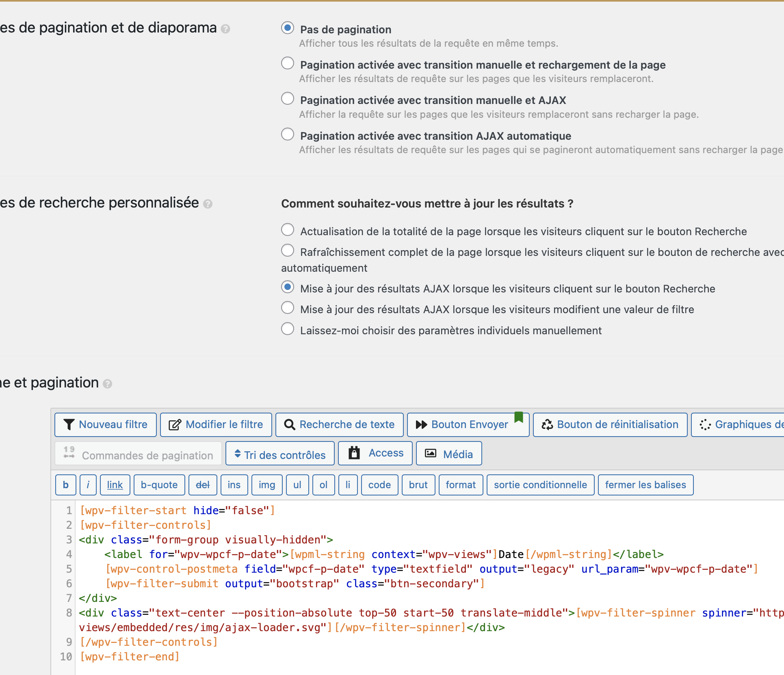
Task: Select 'transition AJAX automatique' pagination option
Action: click(x=288, y=134)
